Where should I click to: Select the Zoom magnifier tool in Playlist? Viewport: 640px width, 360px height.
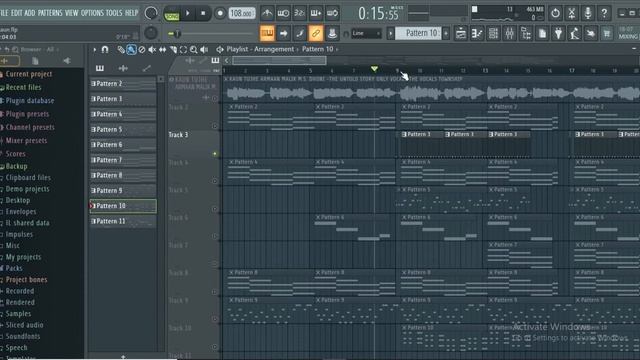[x=193, y=49]
